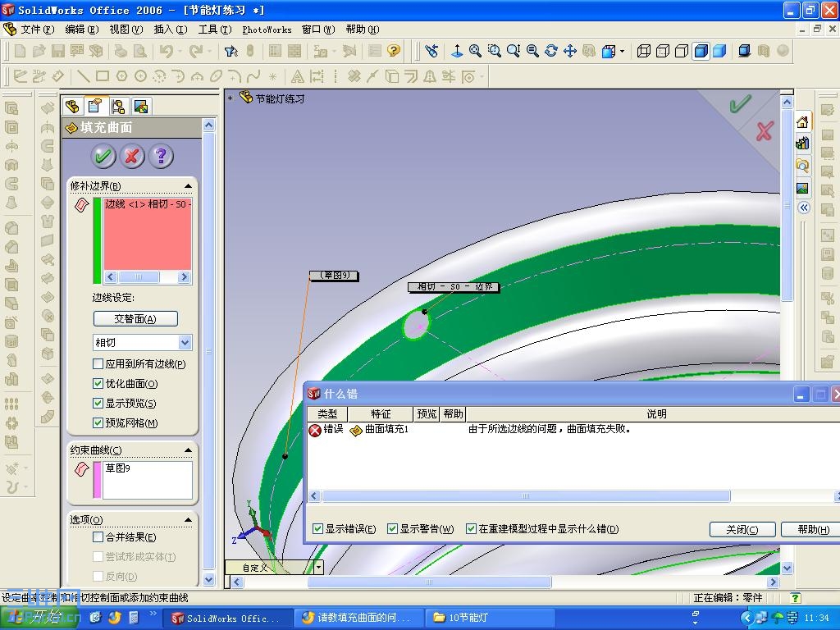Image resolution: width=840 pixels, height=630 pixels.
Task: Toggle 显示预览 checkbox
Action: (98, 403)
